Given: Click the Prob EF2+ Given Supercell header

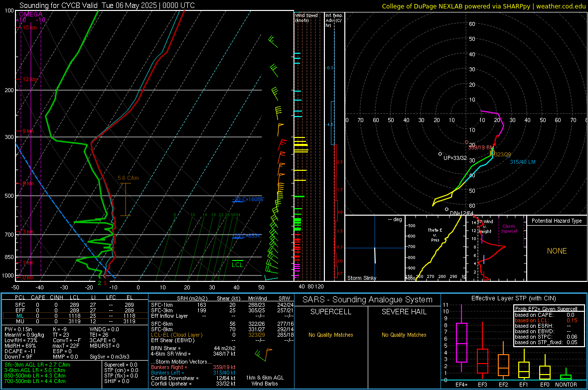Looking at the screenshot, I should point(546,309).
